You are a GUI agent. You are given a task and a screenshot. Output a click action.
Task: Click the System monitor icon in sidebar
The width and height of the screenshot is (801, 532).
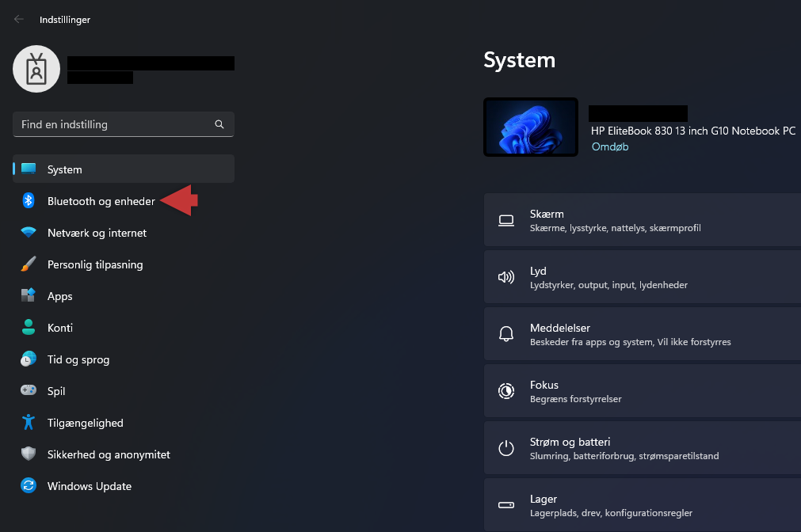pos(29,169)
